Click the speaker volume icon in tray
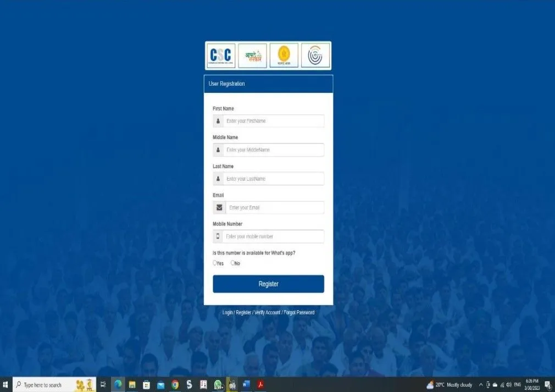This screenshot has width=555, height=392. tap(508, 385)
